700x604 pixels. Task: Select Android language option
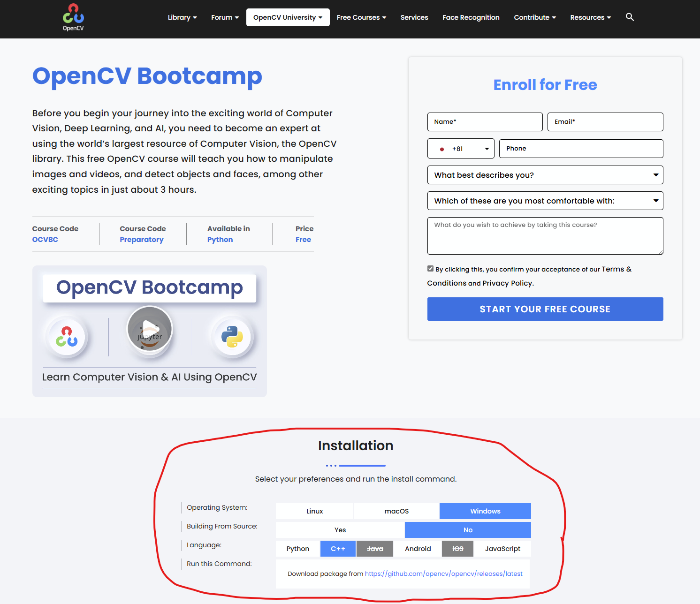[418, 549]
